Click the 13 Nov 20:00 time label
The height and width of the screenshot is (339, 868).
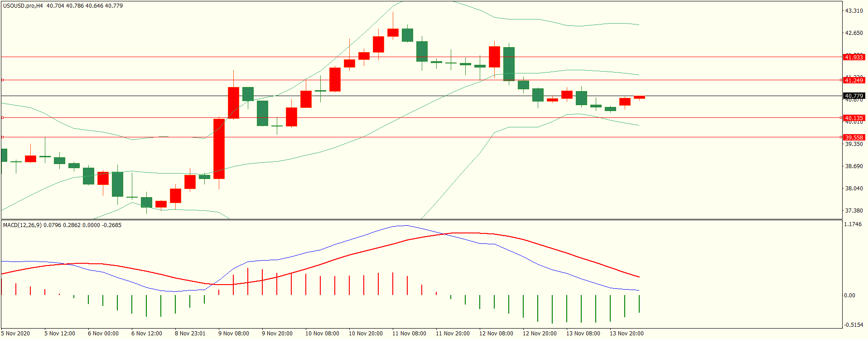click(x=627, y=334)
